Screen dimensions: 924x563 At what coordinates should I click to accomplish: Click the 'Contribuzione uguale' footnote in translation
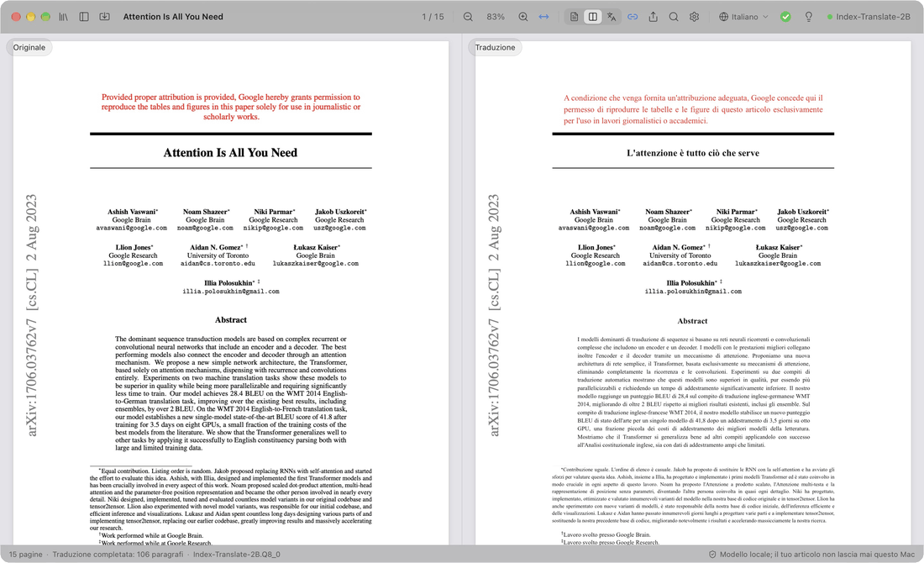[693, 495]
